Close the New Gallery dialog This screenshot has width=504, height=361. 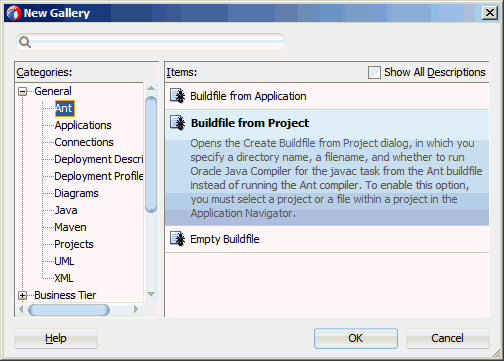pyautogui.click(x=490, y=13)
